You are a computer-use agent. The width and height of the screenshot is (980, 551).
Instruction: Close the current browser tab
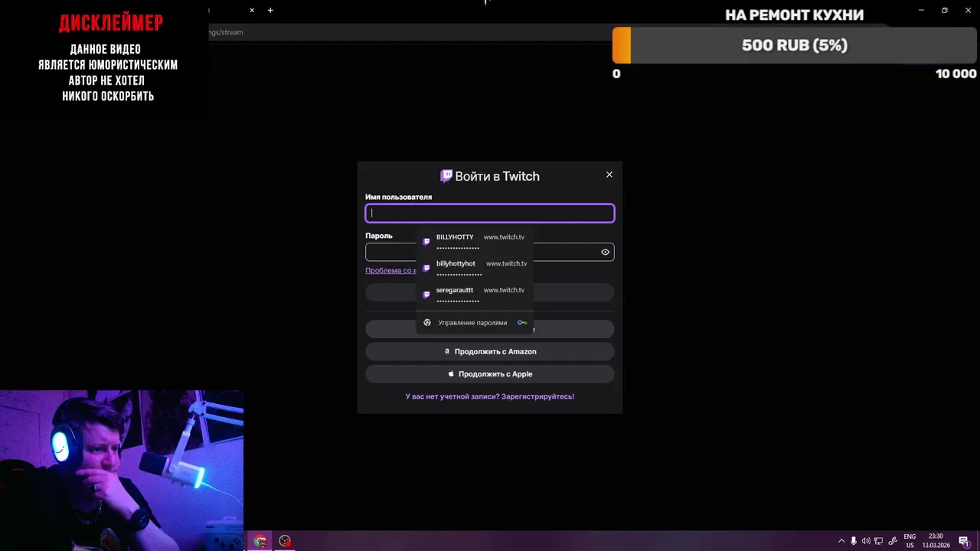pyautogui.click(x=252, y=11)
